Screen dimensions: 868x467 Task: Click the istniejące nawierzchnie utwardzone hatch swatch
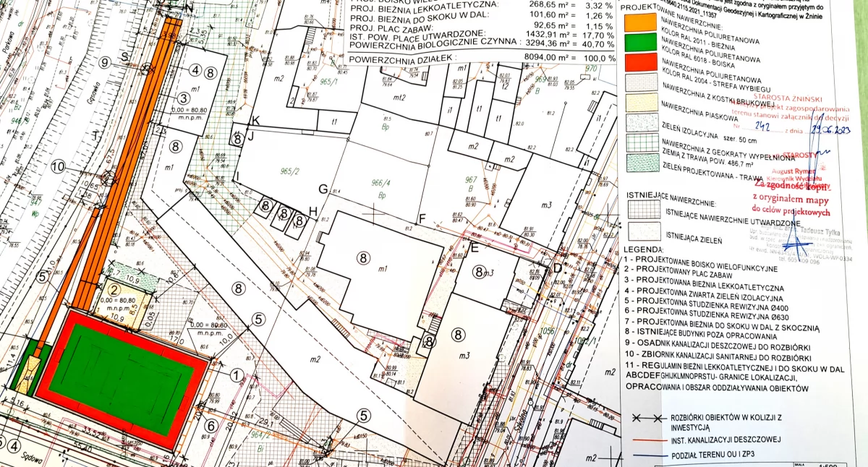[x=645, y=210]
